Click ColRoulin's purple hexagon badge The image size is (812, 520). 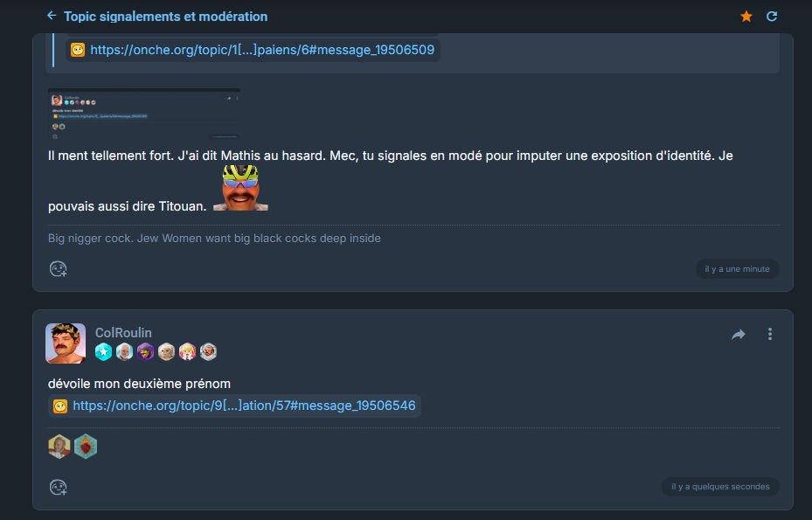pos(145,351)
